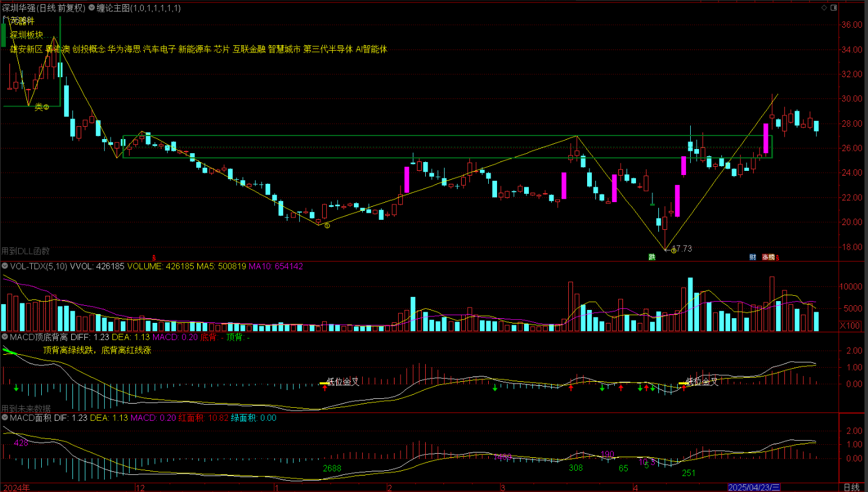Expand the MACD面积 indicator dropdown arrow
The image size is (868, 492).
(x=5, y=418)
